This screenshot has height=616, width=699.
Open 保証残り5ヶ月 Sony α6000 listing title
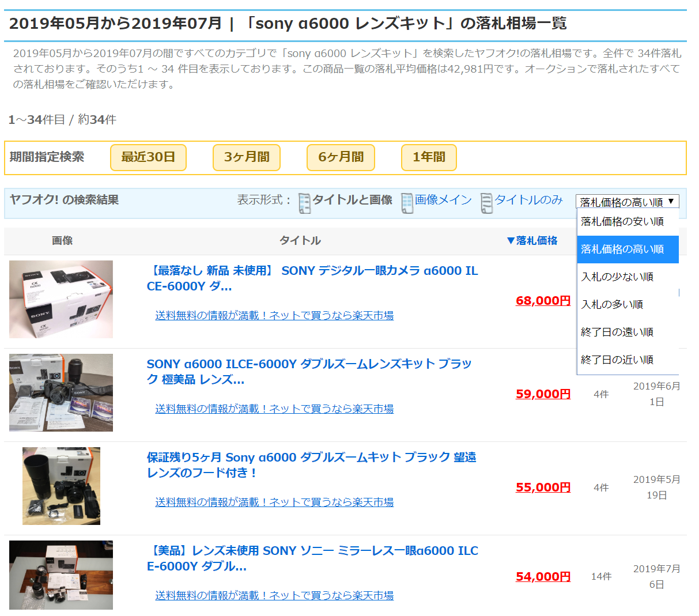pyautogui.click(x=311, y=465)
